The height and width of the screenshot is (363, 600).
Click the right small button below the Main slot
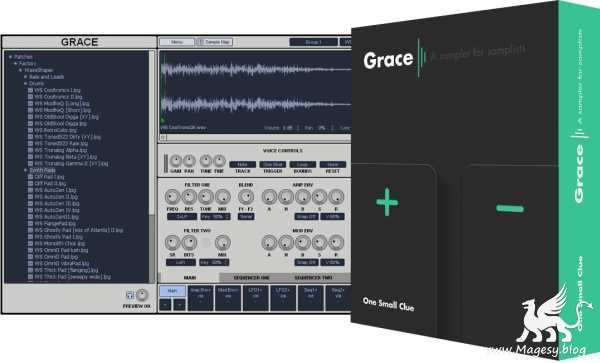(x=179, y=305)
